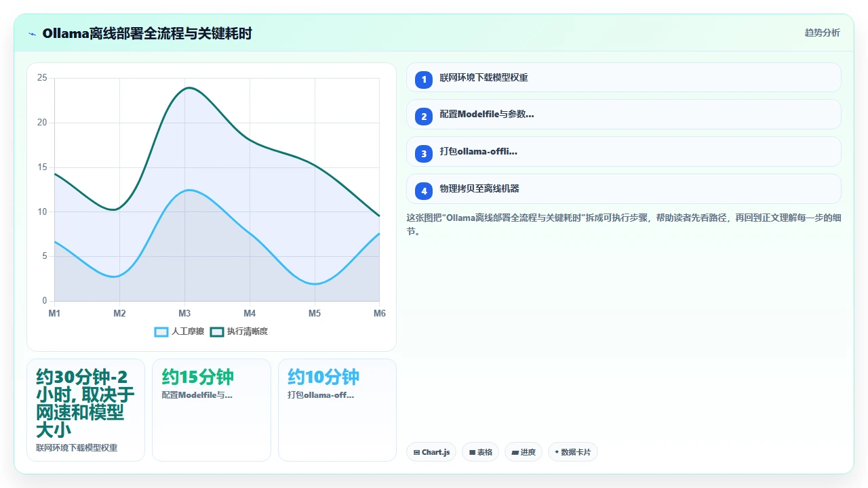
Task: Click the y-axis value 15
Action: (42, 167)
